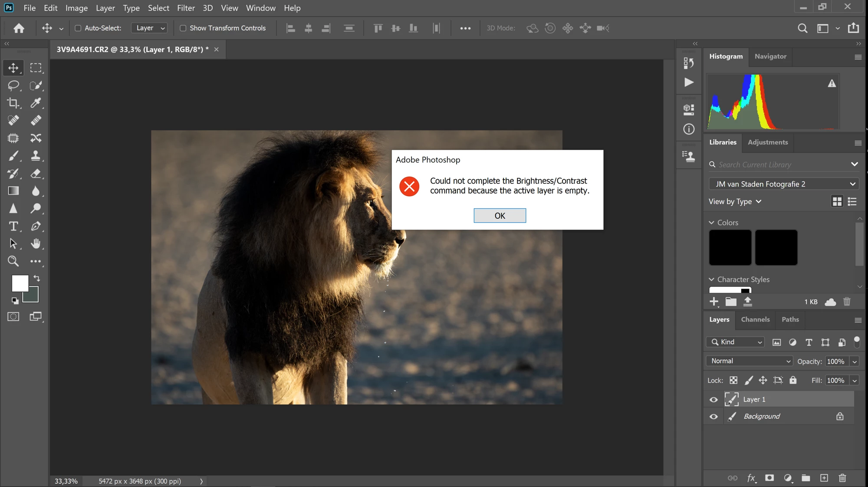
Task: Choose the Eraser tool
Action: click(36, 174)
